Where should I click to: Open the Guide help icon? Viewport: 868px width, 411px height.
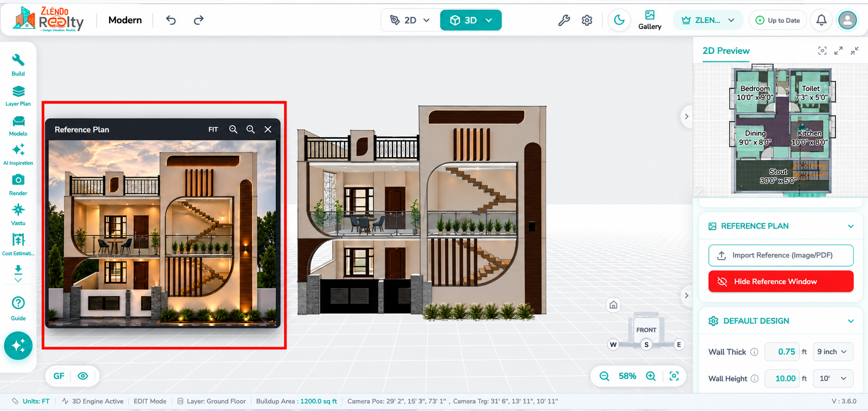pos(18,308)
